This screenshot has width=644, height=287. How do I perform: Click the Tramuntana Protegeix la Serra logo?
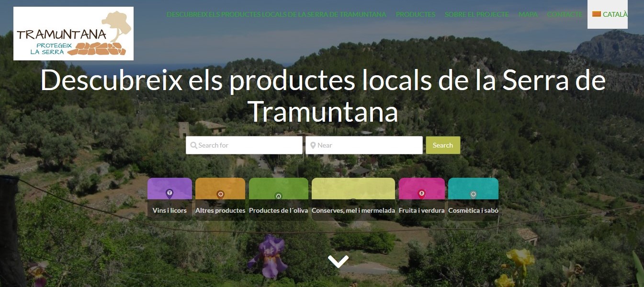(73, 34)
